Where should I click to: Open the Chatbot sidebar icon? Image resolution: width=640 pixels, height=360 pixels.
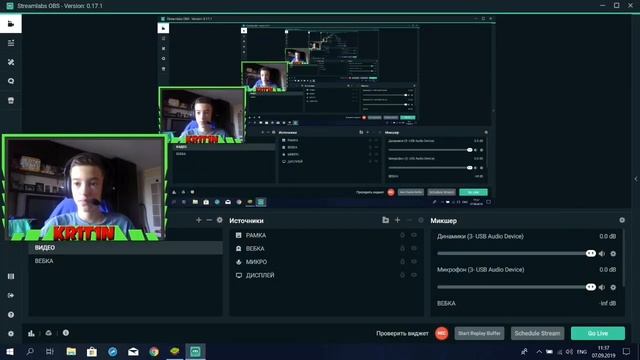point(11,81)
